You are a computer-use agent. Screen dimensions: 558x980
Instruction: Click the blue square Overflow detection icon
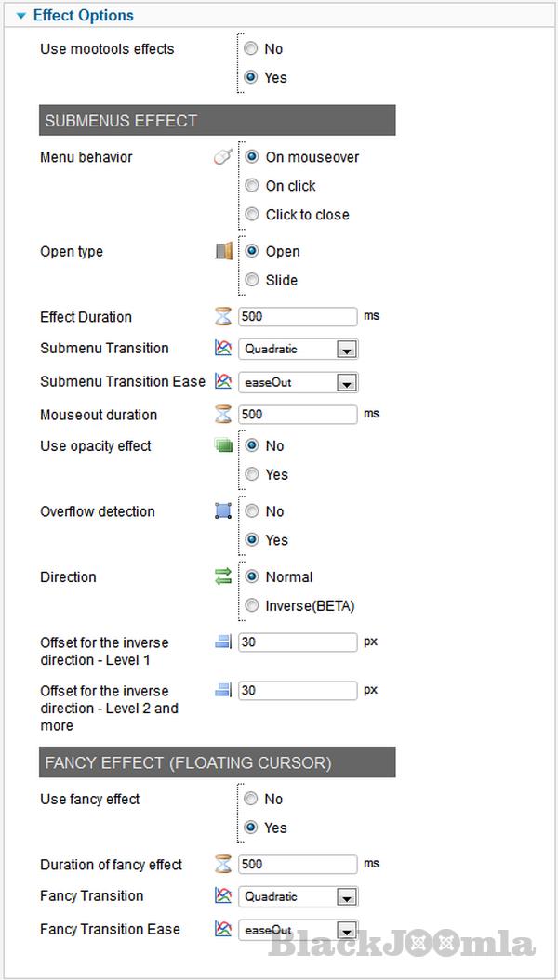tap(223, 511)
